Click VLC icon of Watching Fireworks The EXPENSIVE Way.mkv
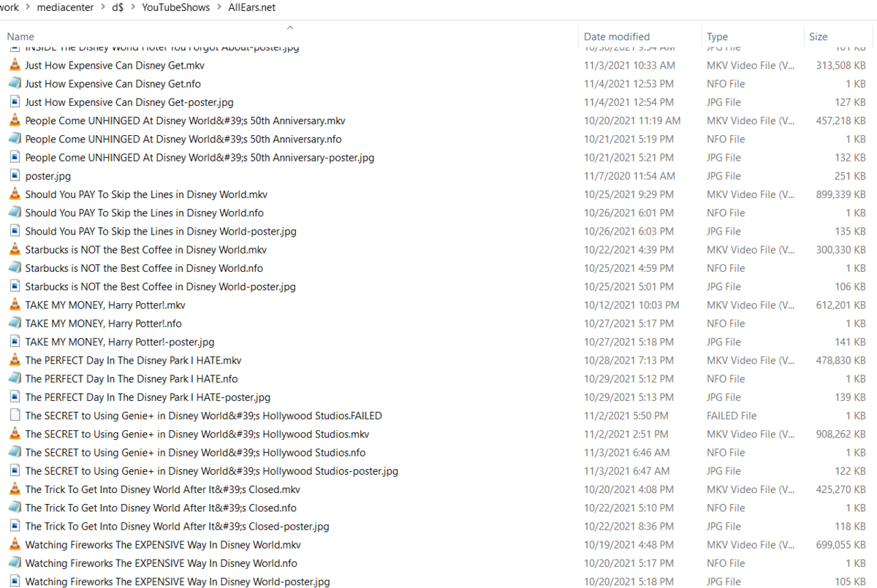The image size is (877, 588). pyautogui.click(x=15, y=545)
